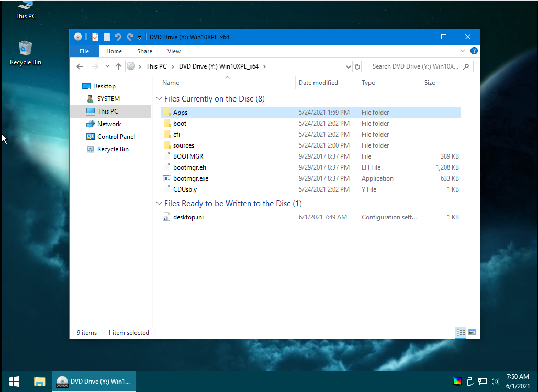
Task: Select the sources folder
Action: (310, 145)
